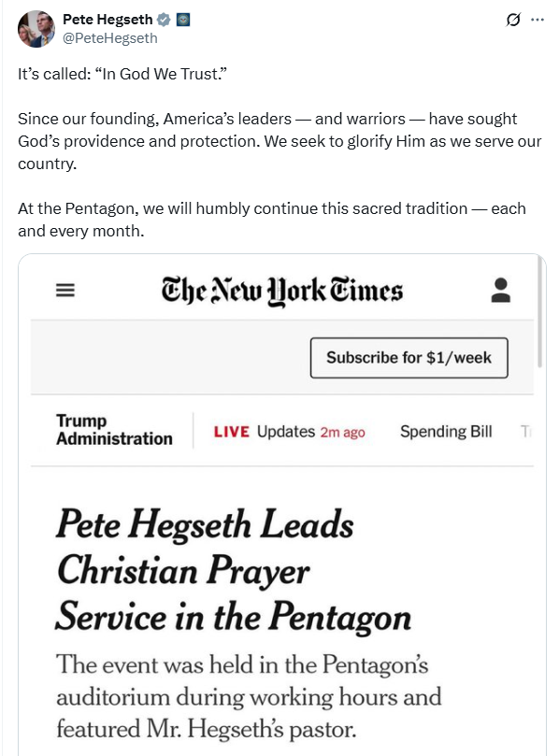
Task: Open the Spending Bill tab
Action: [446, 432]
